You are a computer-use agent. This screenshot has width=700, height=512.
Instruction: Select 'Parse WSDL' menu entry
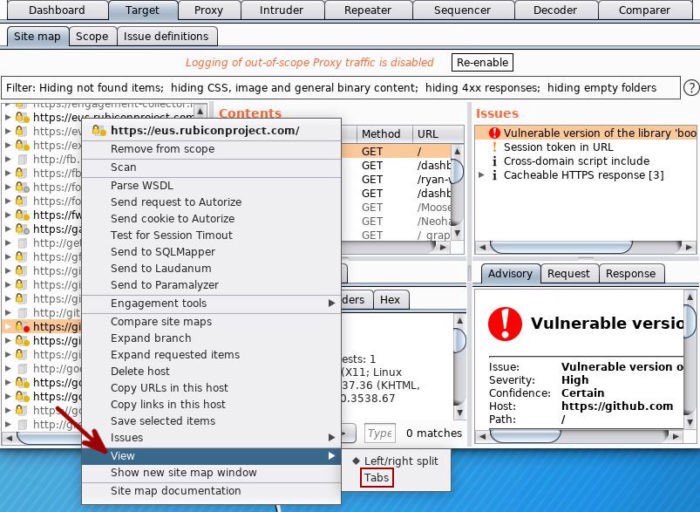212,185
